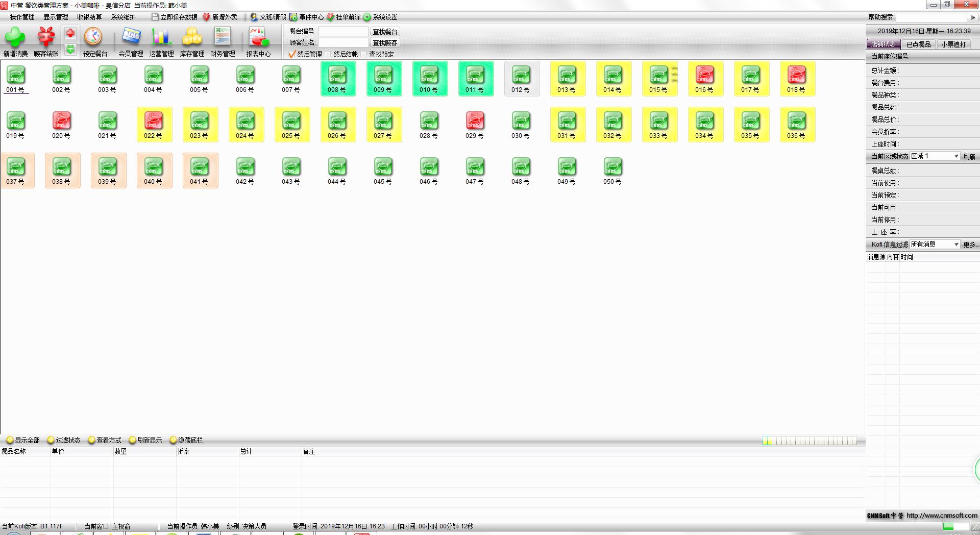Select red table icon 029号
This screenshot has height=535, width=980.
click(475, 125)
